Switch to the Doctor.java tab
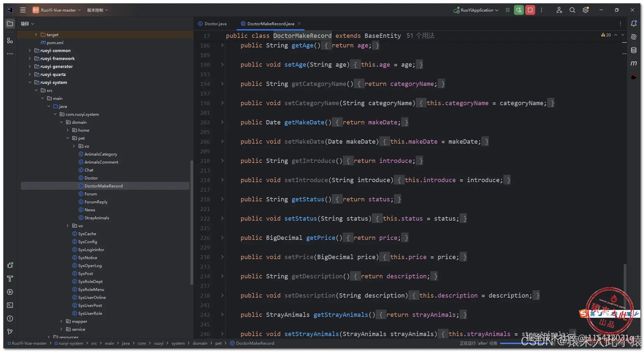644x352 pixels. (212, 24)
